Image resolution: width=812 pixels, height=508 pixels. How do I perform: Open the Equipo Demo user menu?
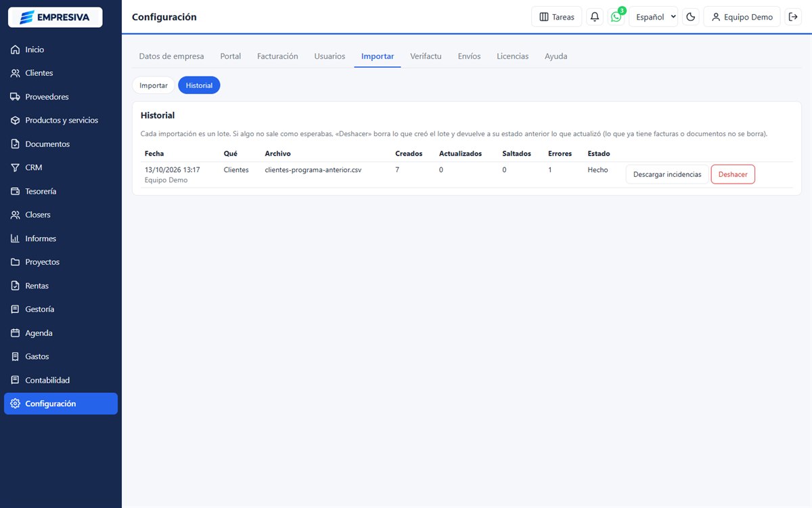[742, 17]
